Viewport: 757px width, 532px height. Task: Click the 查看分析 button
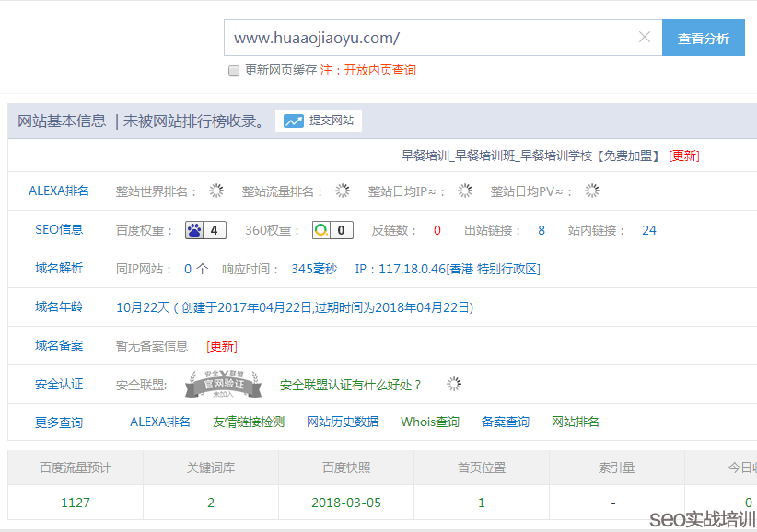point(703,38)
